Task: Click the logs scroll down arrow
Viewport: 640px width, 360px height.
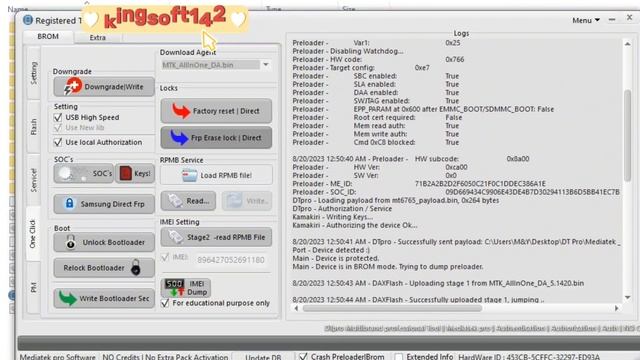Action: click(x=627, y=297)
